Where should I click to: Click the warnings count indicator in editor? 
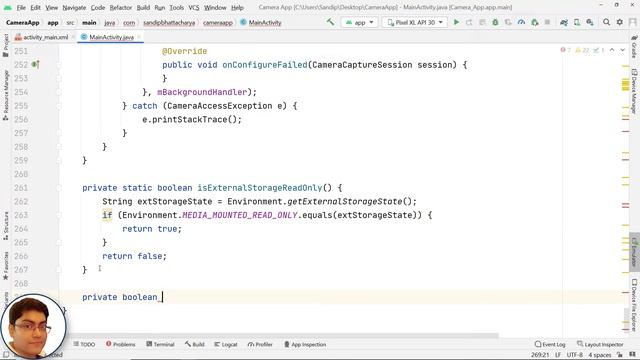(582, 50)
